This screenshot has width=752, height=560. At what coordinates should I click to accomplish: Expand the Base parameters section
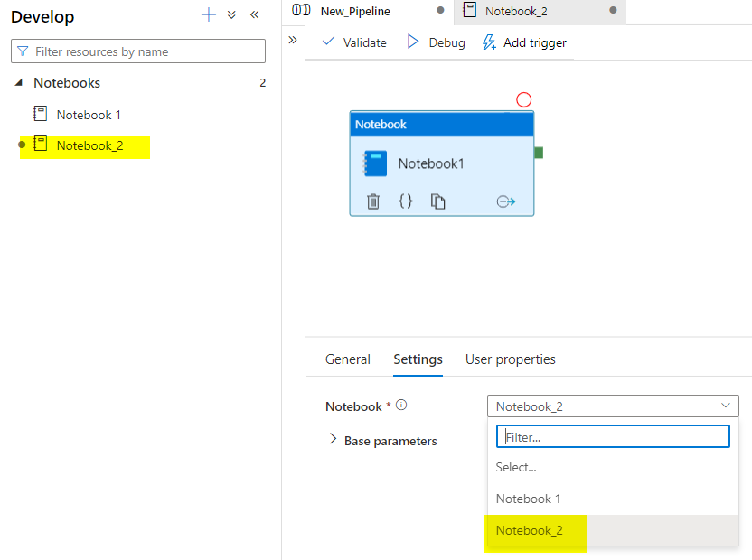click(333, 440)
